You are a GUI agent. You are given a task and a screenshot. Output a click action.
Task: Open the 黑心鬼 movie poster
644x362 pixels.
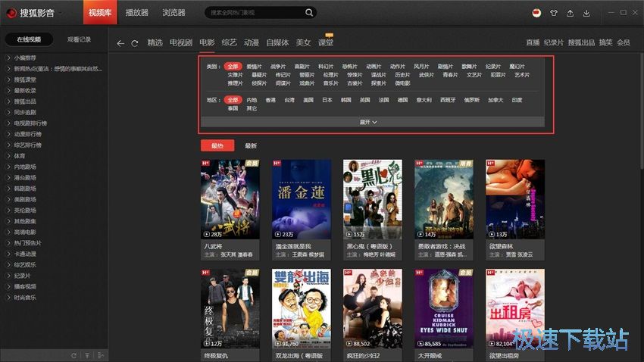pyautogui.click(x=373, y=199)
